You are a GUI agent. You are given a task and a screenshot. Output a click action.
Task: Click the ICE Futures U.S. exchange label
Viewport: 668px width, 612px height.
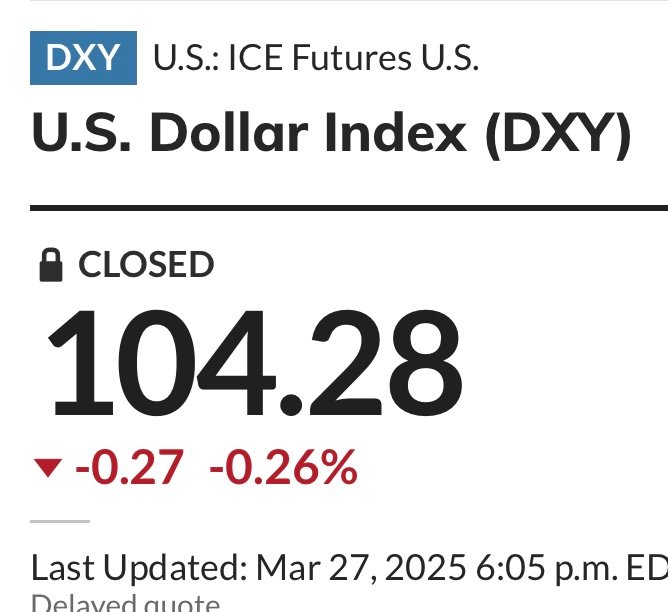(354, 57)
